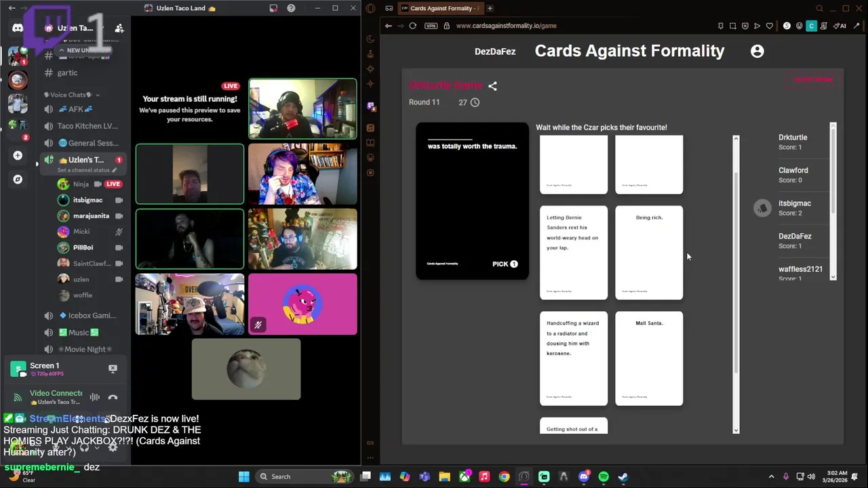The image size is (868, 488).
Task: Click the Windows Start button
Action: (244, 476)
